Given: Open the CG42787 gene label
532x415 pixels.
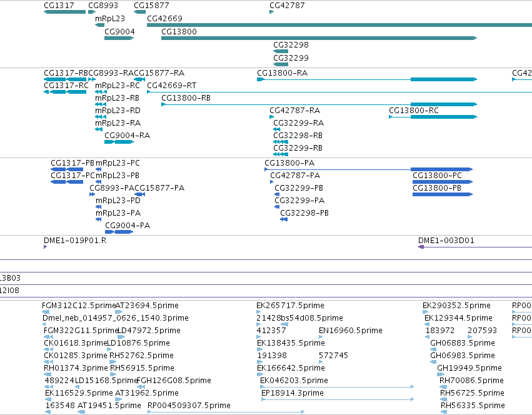Looking at the screenshot, I should tap(287, 6).
